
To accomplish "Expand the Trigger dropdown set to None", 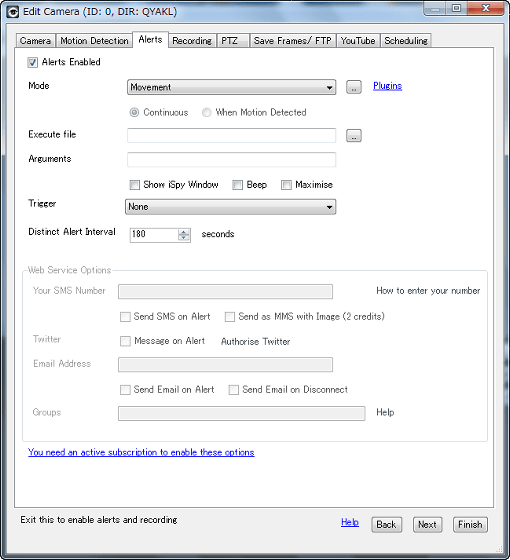I will [230, 207].
